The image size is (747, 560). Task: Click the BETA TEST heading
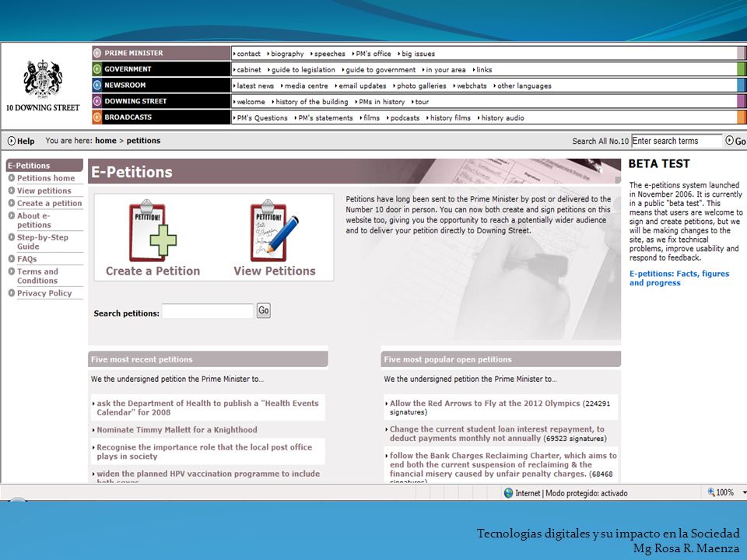659,164
